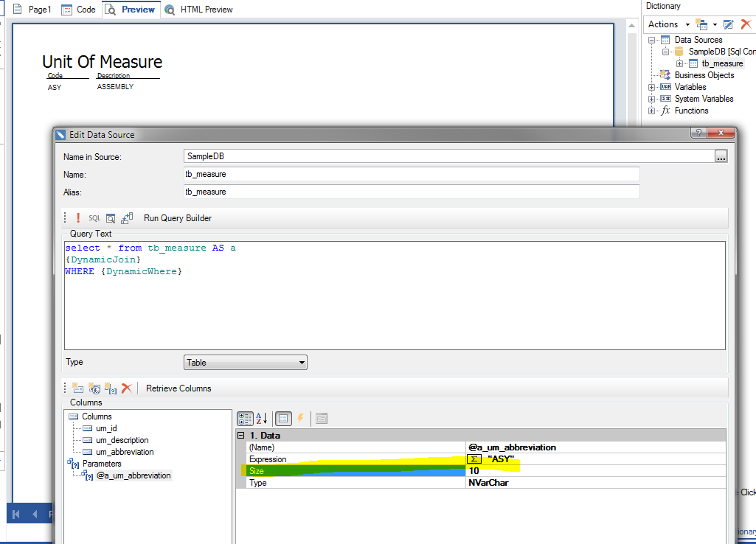Click the (Name) property value @a_um_abbreviation
Viewport: 756px width, 544px height.
(595, 447)
